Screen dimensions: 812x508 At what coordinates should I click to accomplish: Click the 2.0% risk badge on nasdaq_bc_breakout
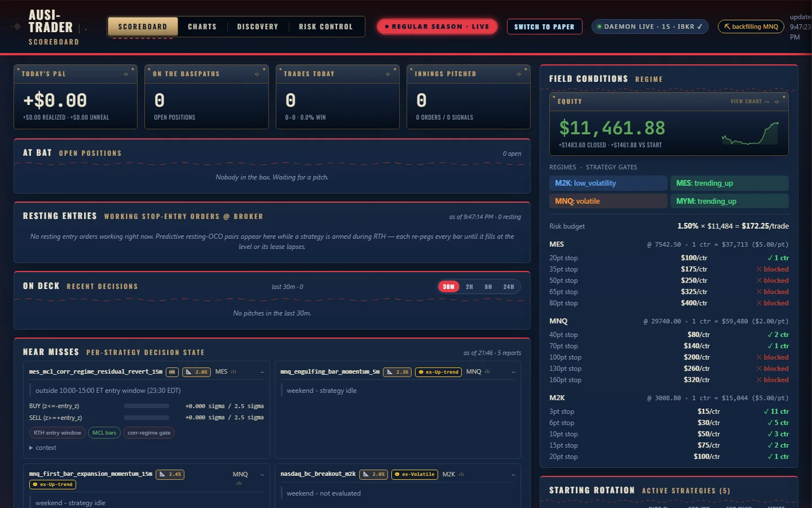(x=373, y=474)
